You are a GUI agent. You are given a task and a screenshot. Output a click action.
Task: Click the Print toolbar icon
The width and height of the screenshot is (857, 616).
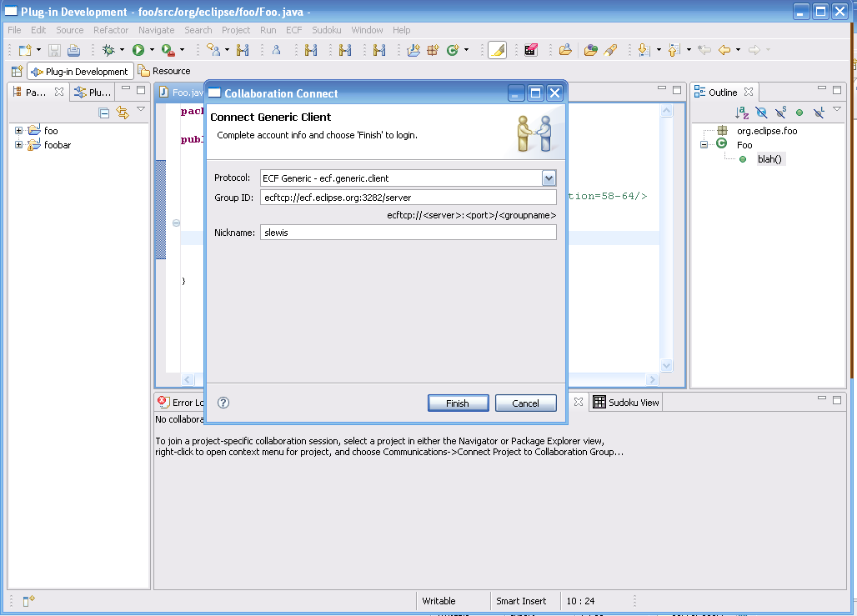coord(73,50)
